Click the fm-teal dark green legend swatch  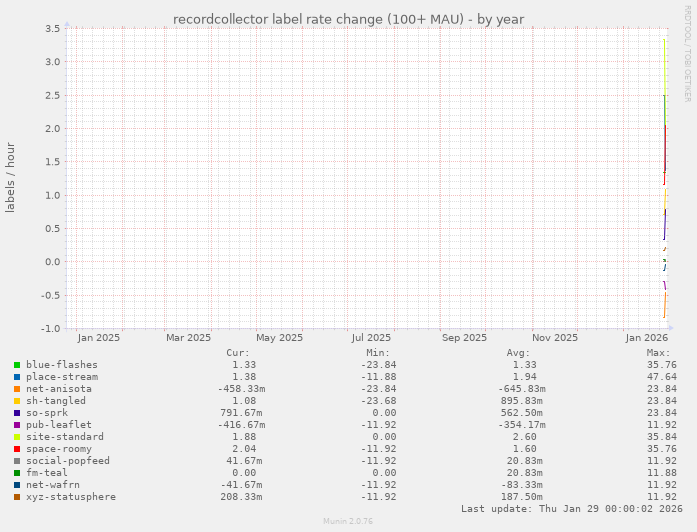point(17,473)
